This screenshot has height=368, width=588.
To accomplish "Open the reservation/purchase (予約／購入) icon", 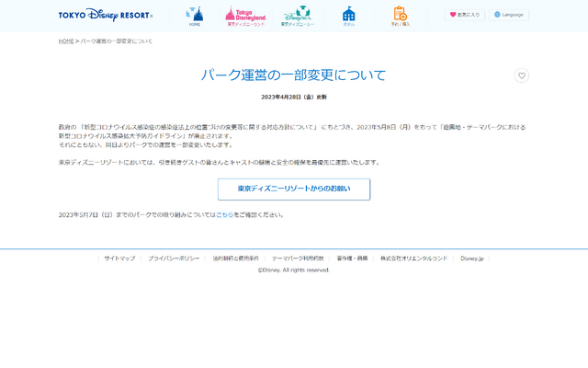I will point(400,16).
